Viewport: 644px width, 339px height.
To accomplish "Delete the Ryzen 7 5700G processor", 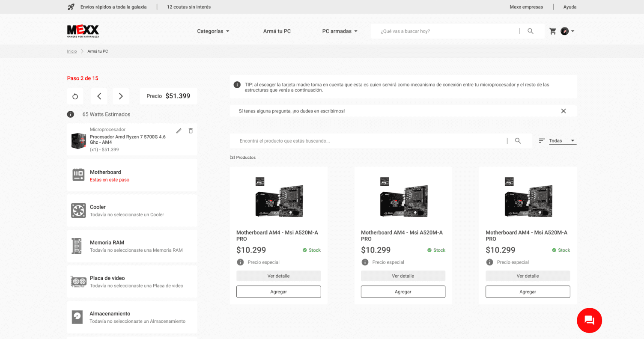I will [x=191, y=131].
